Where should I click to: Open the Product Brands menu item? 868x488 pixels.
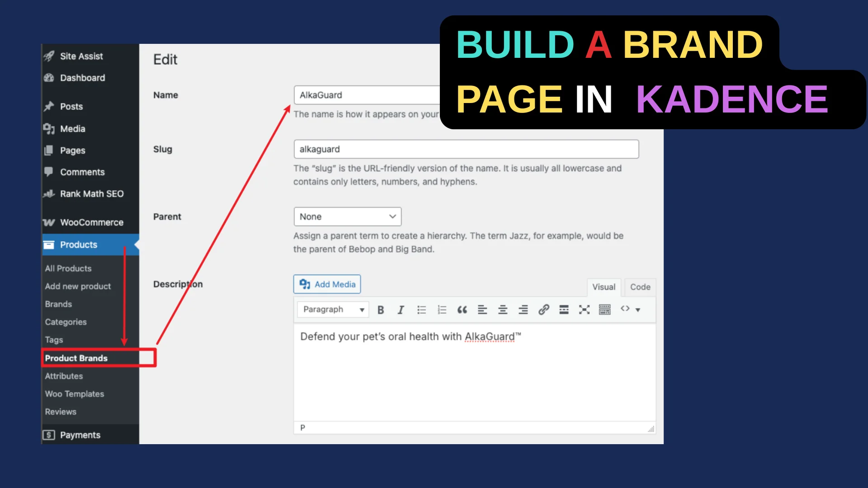click(76, 358)
